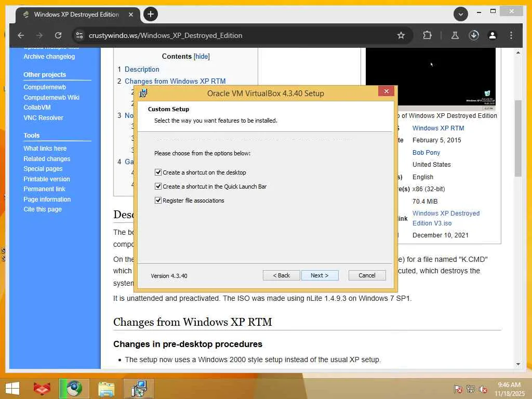Cancel the VirtualBox Setup wizard

click(367, 275)
